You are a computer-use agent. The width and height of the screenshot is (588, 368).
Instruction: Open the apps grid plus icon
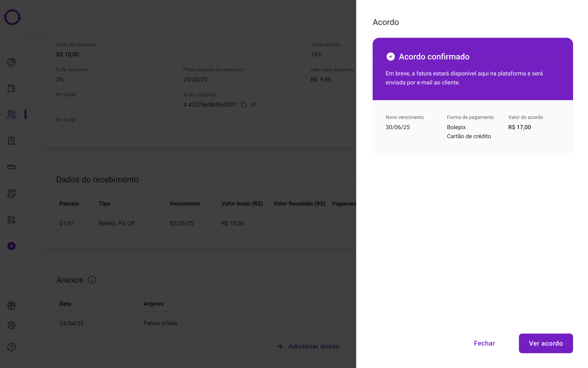[x=11, y=220]
